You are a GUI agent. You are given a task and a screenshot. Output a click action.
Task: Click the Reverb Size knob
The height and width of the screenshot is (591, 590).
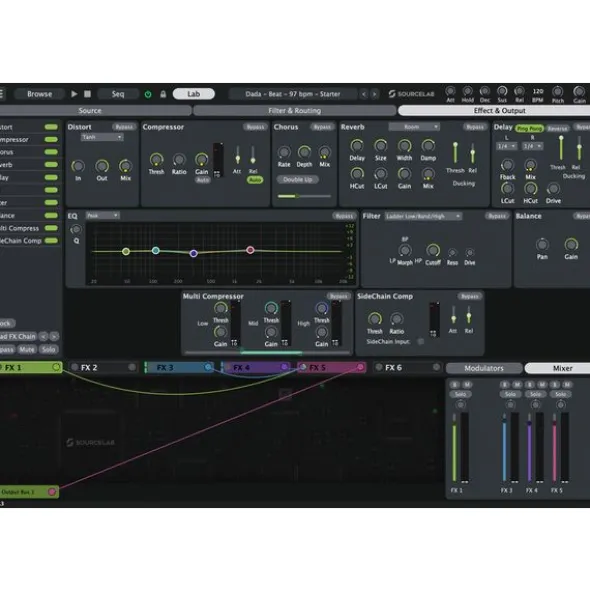pyautogui.click(x=380, y=145)
